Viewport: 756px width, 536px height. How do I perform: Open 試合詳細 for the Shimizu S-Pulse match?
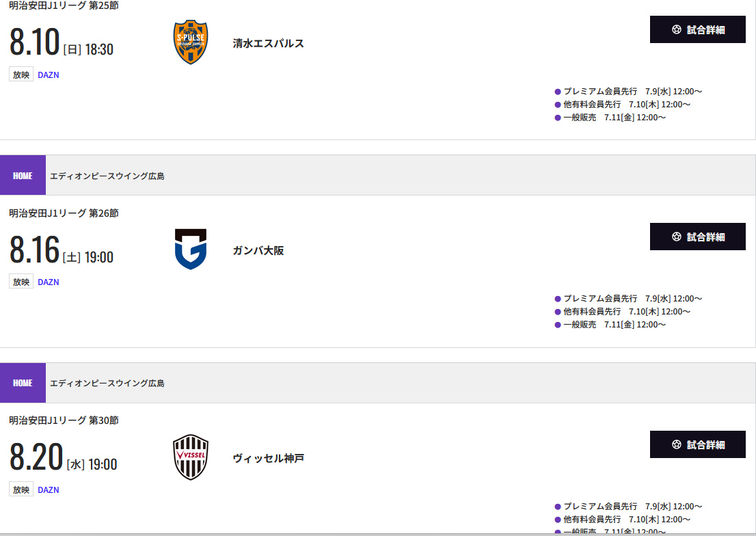(697, 29)
